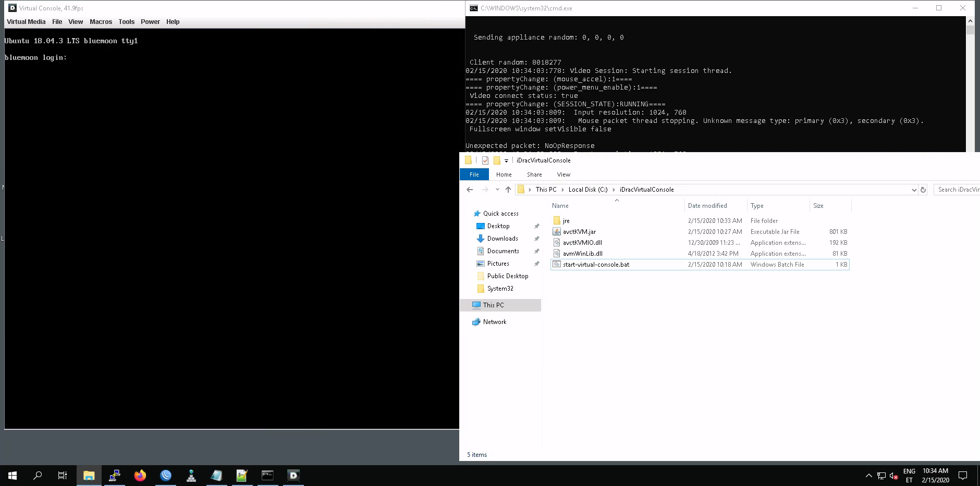This screenshot has height=486, width=980.
Task: Click iDracVirtualConsole in the address bar
Action: (x=646, y=190)
